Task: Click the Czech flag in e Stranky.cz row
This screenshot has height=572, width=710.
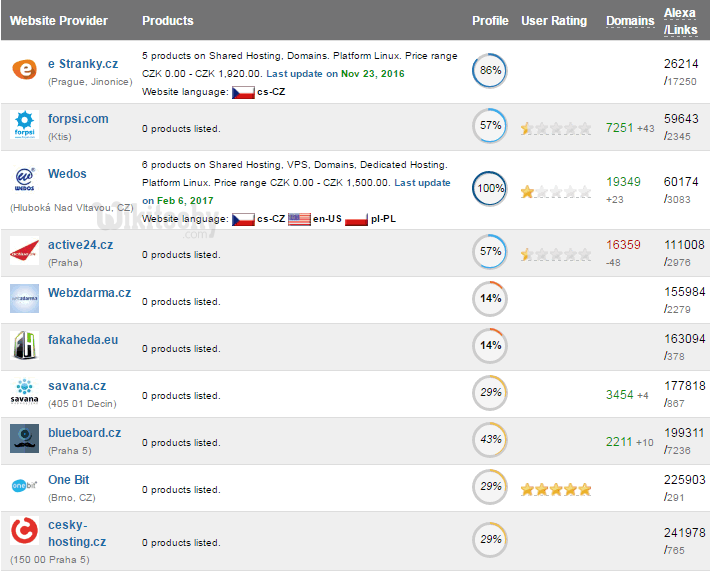Action: [x=243, y=92]
